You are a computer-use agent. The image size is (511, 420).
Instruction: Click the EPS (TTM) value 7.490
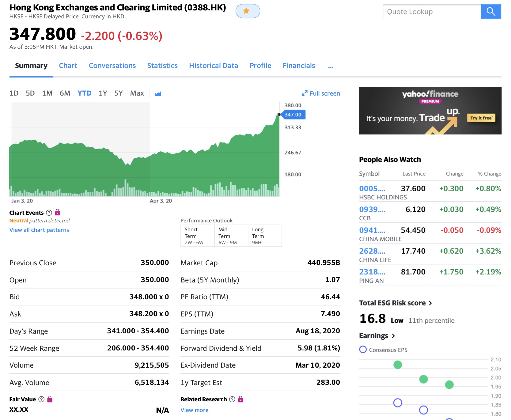(330, 314)
